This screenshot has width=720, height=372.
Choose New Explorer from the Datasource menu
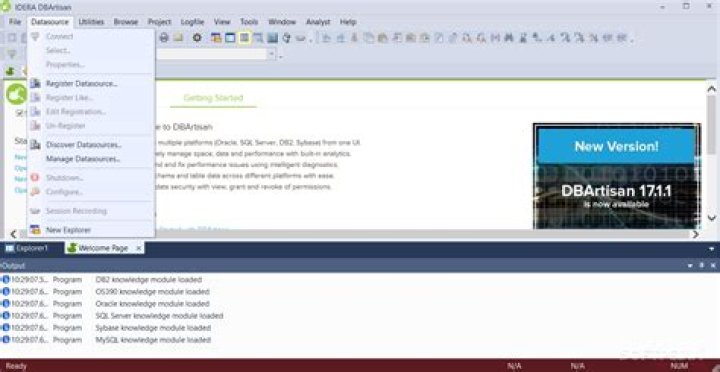coord(91,230)
